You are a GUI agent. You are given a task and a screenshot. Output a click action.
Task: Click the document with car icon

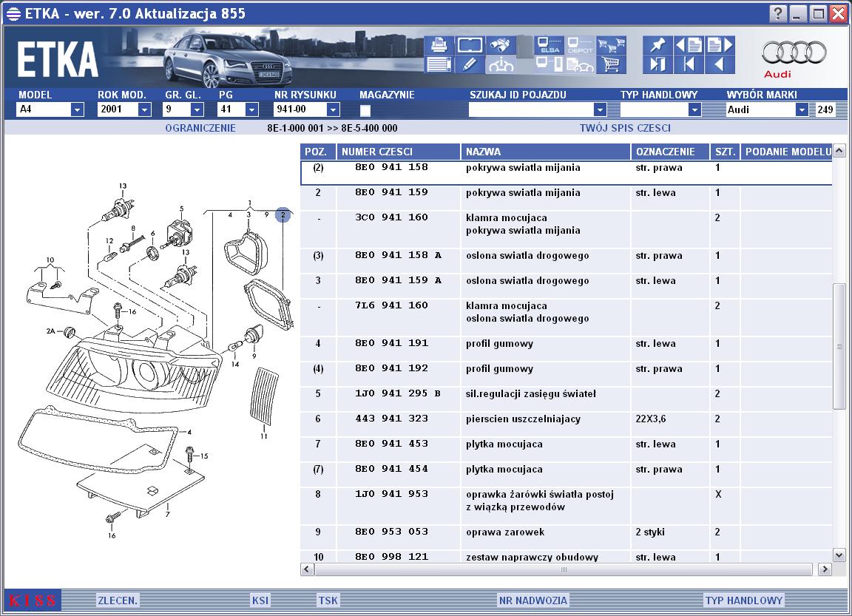click(580, 64)
